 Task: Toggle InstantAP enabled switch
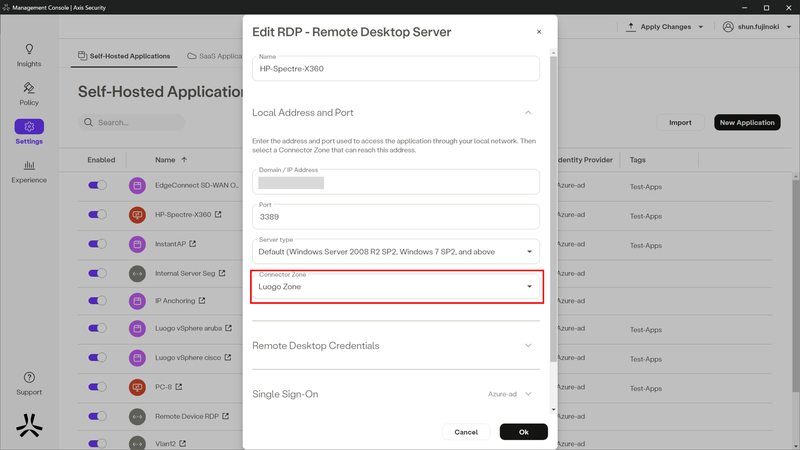click(x=97, y=244)
